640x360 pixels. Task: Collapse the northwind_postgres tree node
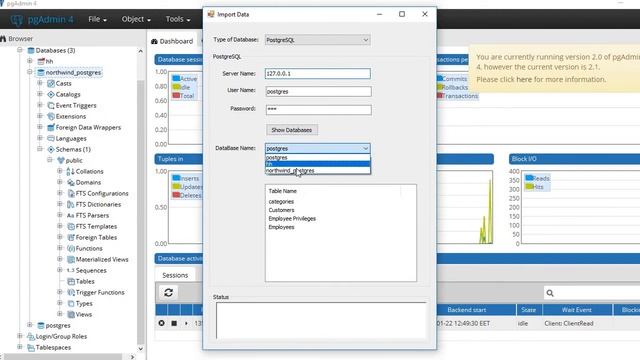(30, 72)
